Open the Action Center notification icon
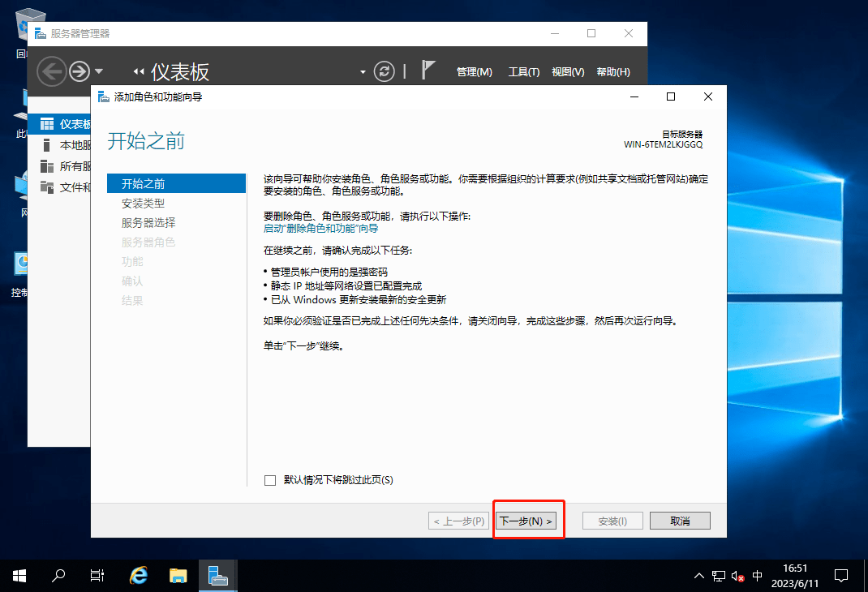This screenshot has height=592, width=868. tap(841, 576)
